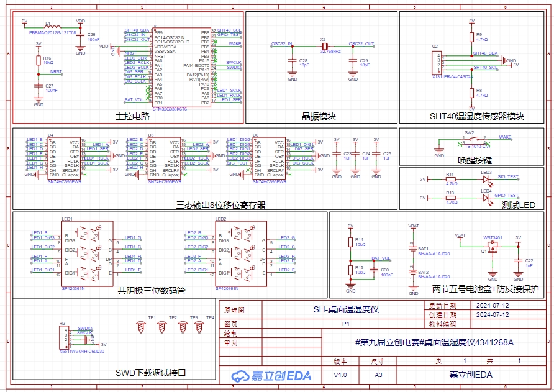The height and width of the screenshot is (392, 554).
Task: Select the 三态输出8位移位寄存器 title
Action: tap(221, 205)
